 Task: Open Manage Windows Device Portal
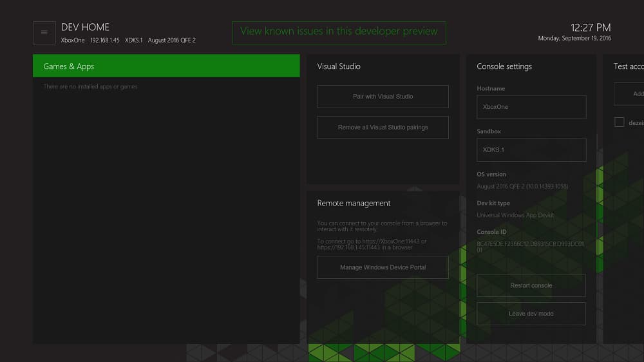click(383, 267)
